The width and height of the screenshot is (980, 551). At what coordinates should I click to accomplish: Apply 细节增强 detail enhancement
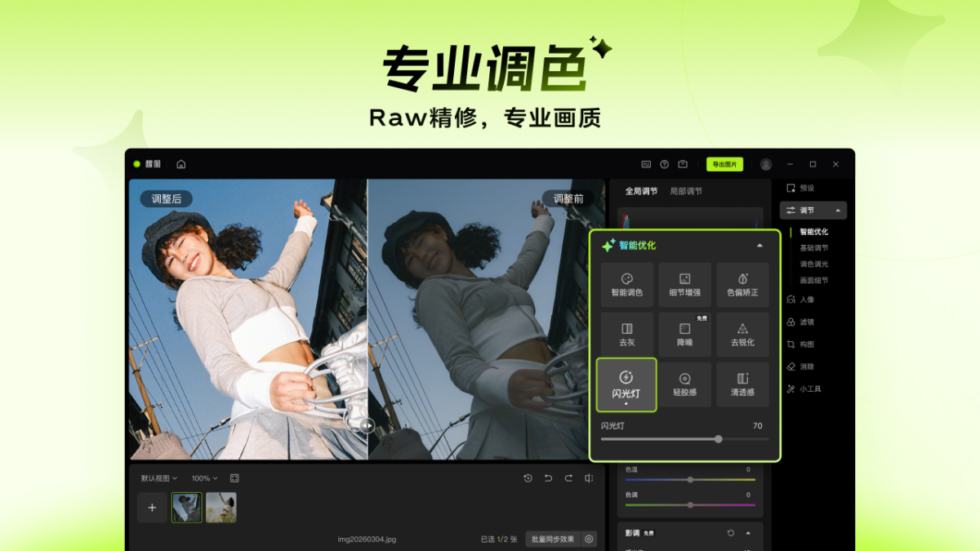tap(684, 285)
